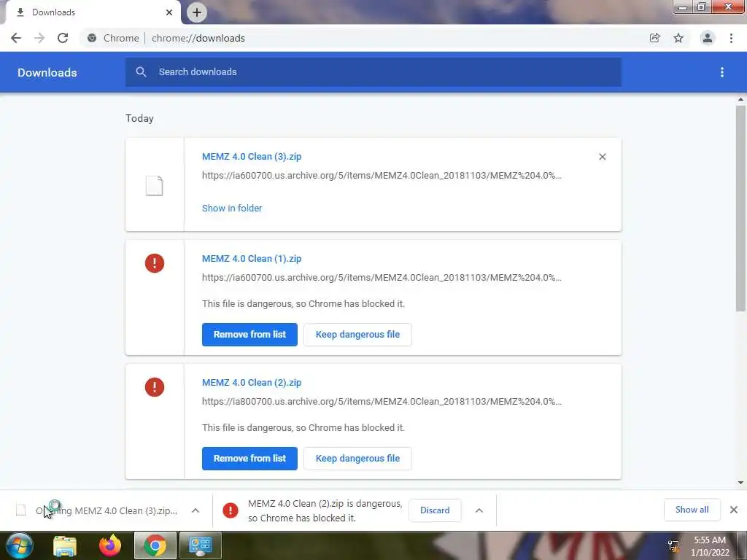Click Show in folder
747x560 pixels.
[x=232, y=208]
